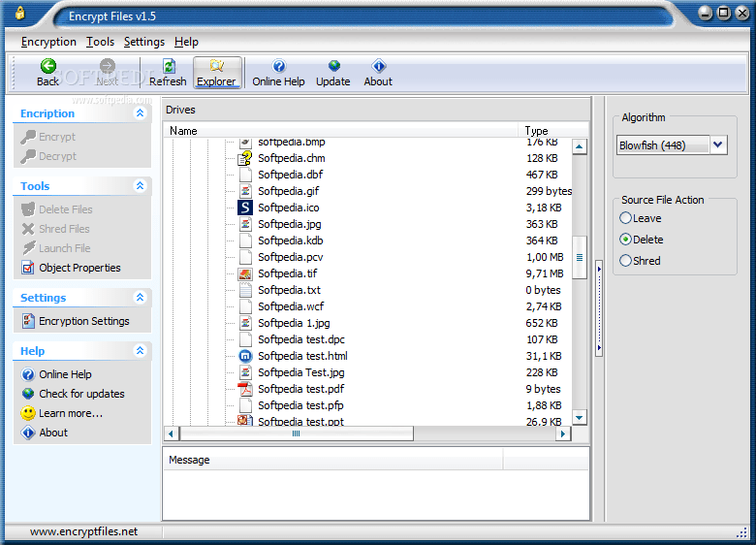Click the Update globe toolbar icon
The width and height of the screenshot is (756, 545).
click(x=333, y=66)
